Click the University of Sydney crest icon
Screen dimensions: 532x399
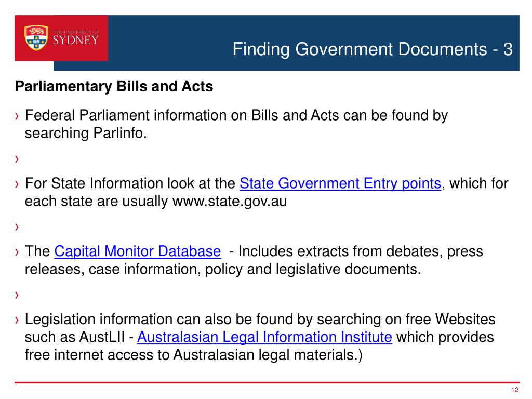36,38
